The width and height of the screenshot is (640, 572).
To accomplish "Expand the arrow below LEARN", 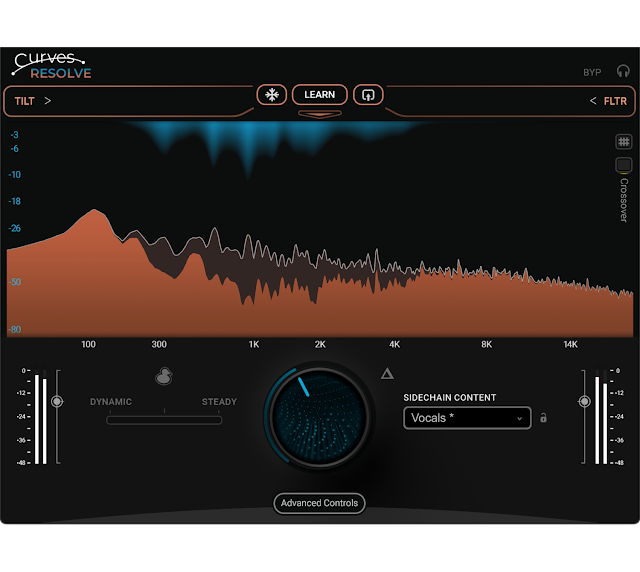I will click(320, 114).
